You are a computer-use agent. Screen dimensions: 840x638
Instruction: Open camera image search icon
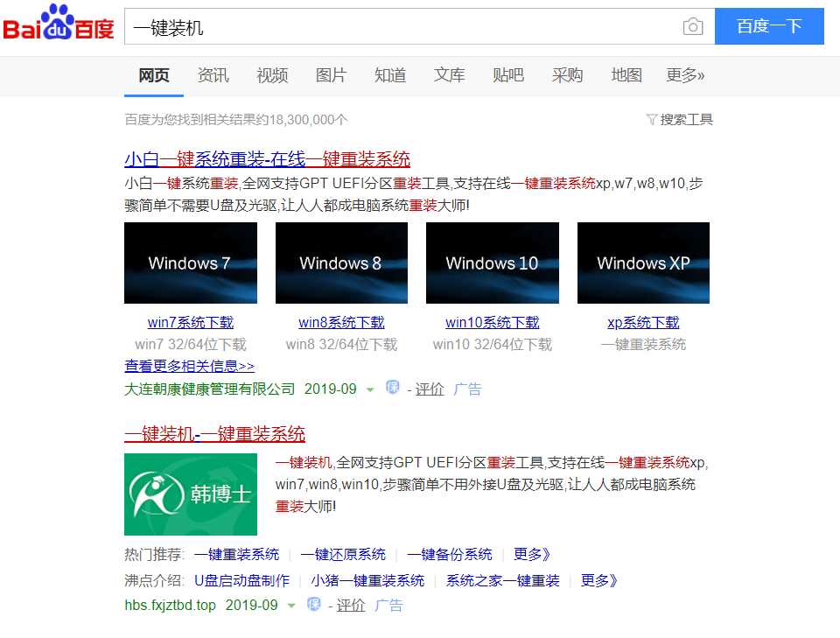pyautogui.click(x=693, y=26)
